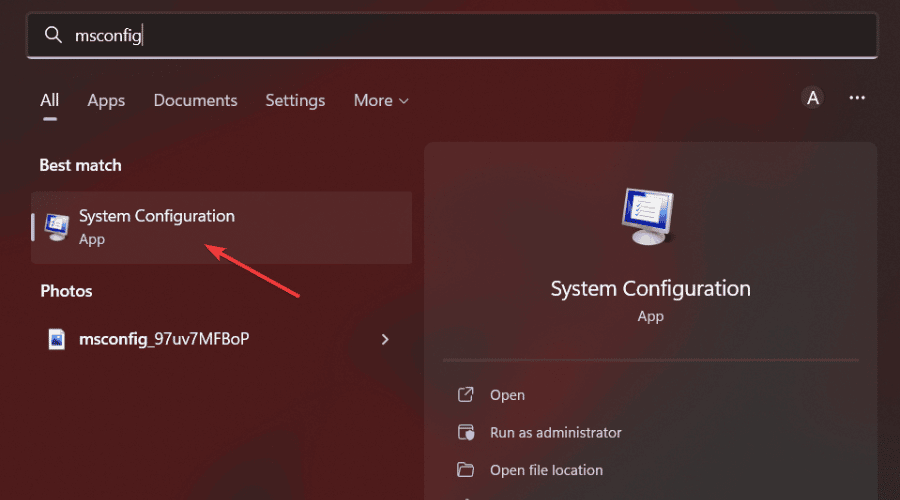This screenshot has width=900, height=500.
Task: Expand the More dropdown
Action: tap(381, 100)
